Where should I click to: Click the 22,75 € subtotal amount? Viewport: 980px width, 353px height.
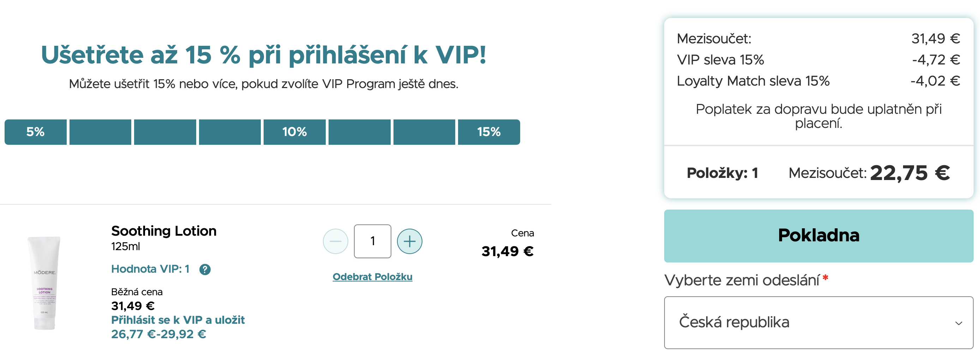coord(910,173)
